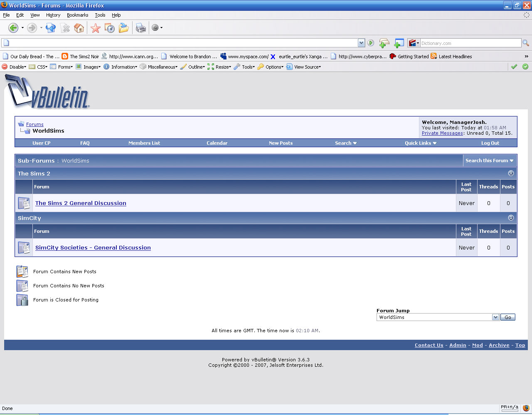This screenshot has width=532, height=415.
Task: Open The Sims 2 General Discussion forum
Action: [x=81, y=203]
